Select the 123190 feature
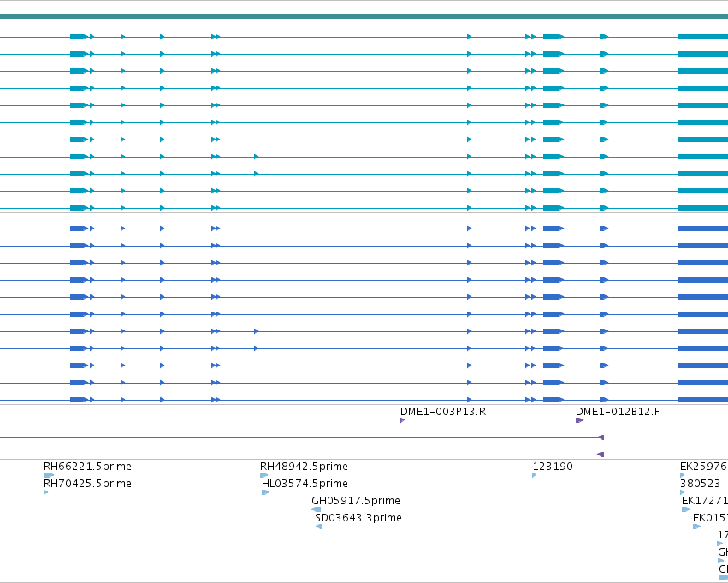Image resolution: width=728 pixels, height=583 pixels. pos(535,475)
